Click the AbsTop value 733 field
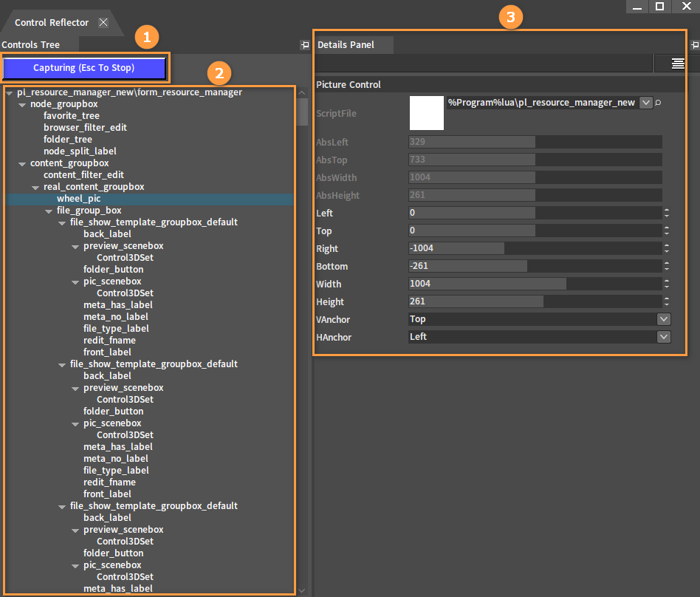This screenshot has height=597, width=700. pyautogui.click(x=535, y=160)
